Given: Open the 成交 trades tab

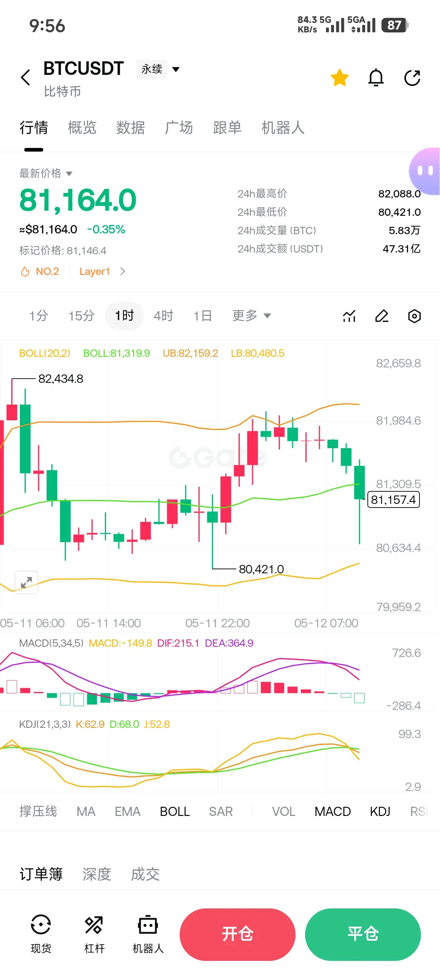Looking at the screenshot, I should 145,874.
